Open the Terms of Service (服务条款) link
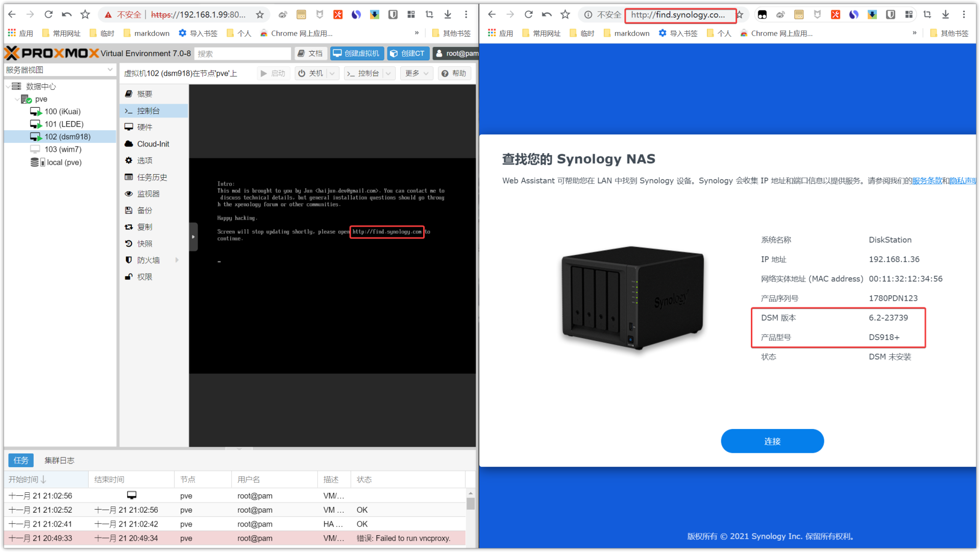980x552 pixels. click(x=926, y=181)
